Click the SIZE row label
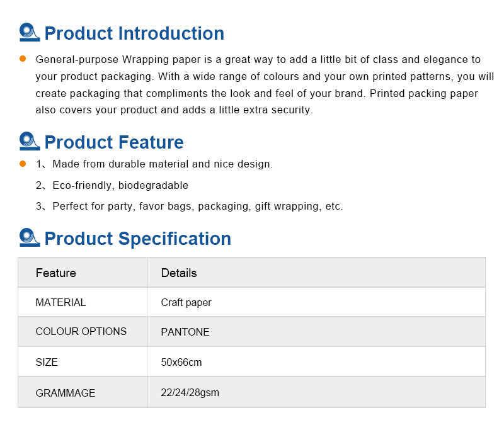The image size is (504, 425). (47, 363)
